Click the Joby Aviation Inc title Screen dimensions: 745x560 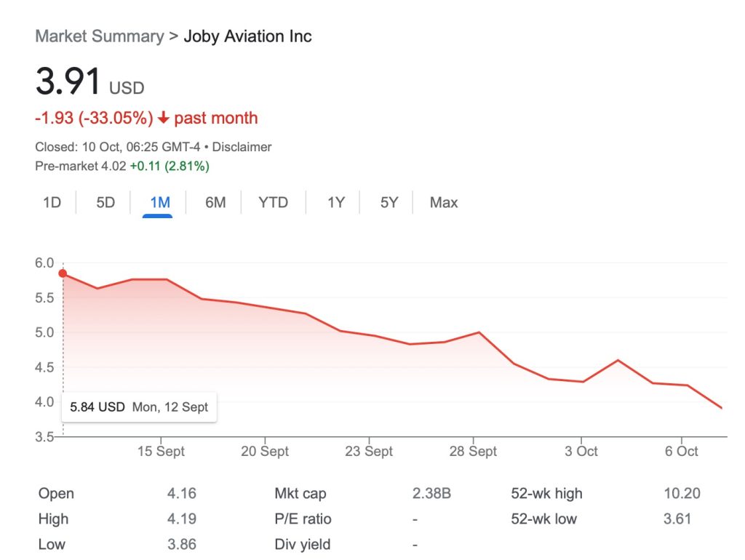pos(247,36)
